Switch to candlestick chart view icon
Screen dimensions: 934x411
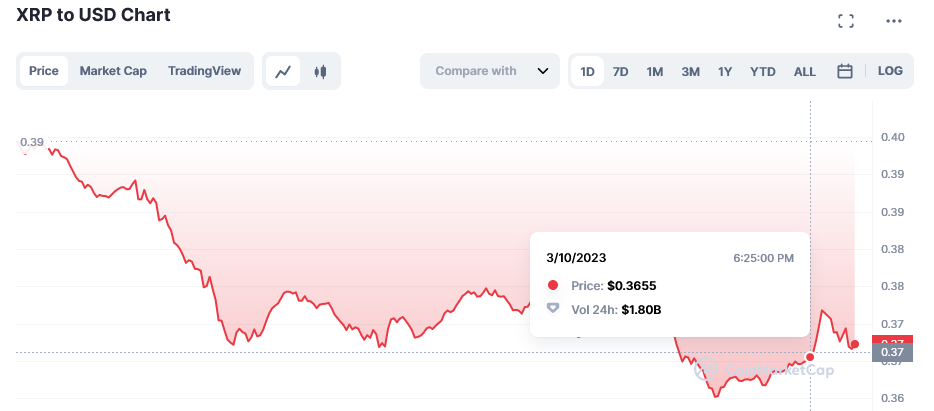(x=320, y=71)
